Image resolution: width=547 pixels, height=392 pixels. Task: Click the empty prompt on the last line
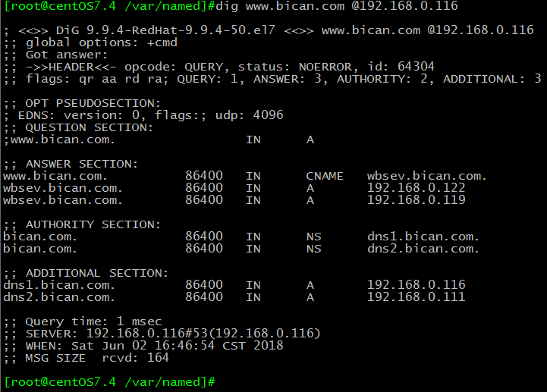click(109, 382)
